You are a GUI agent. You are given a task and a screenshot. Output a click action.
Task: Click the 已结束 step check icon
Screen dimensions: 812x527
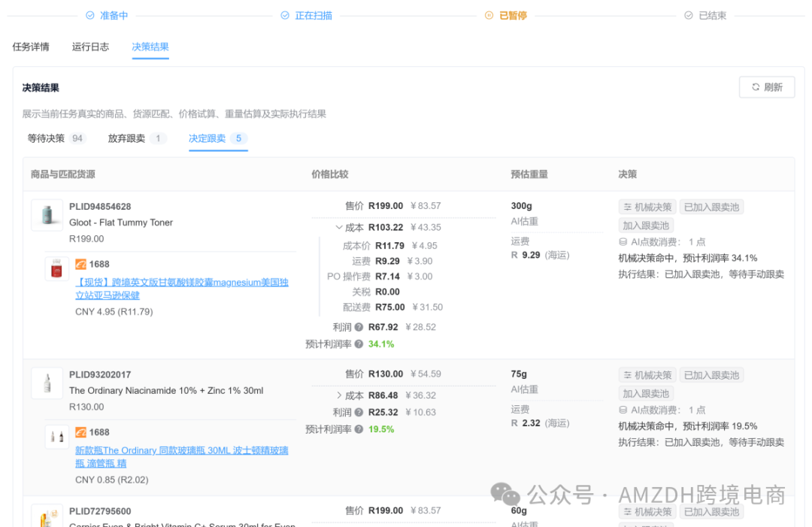tap(689, 16)
